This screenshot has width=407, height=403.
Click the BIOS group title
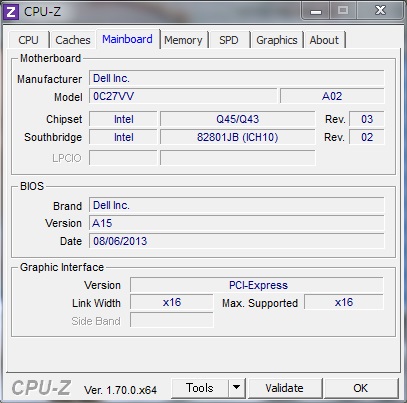(x=32, y=186)
